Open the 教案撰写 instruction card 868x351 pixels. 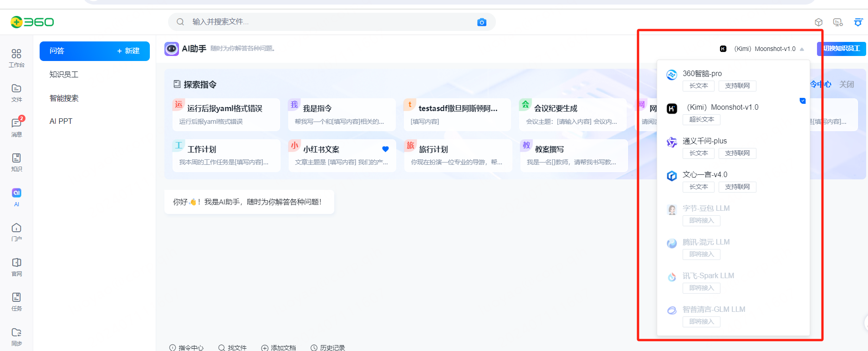click(574, 156)
